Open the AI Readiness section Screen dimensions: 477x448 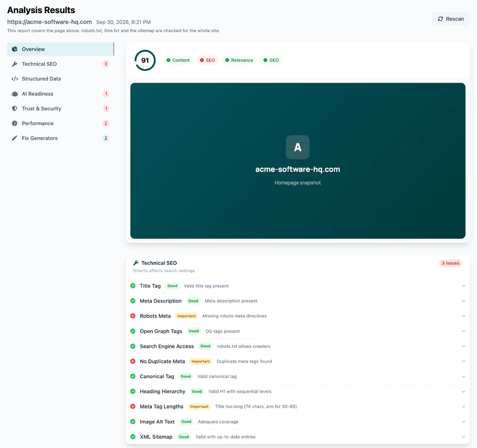60,94
